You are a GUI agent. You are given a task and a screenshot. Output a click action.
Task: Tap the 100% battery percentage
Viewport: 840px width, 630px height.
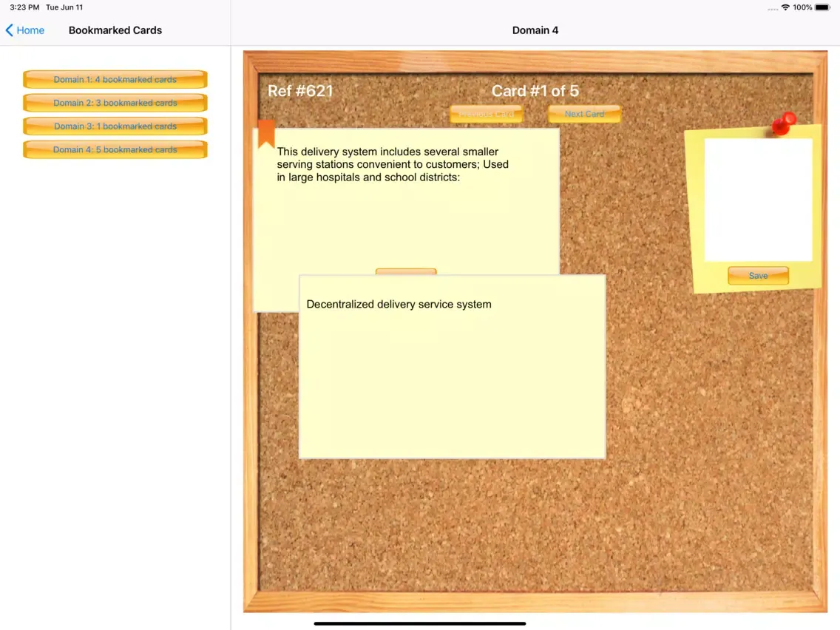pos(802,7)
